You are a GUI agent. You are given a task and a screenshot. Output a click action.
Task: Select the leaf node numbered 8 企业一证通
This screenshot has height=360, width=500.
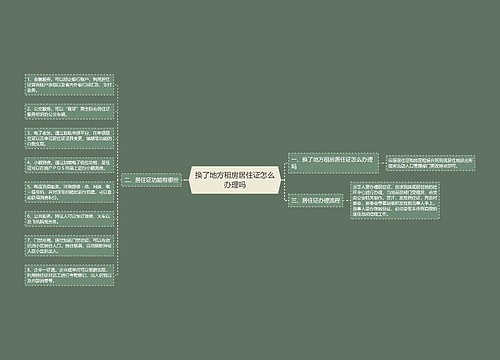[x=69, y=275]
